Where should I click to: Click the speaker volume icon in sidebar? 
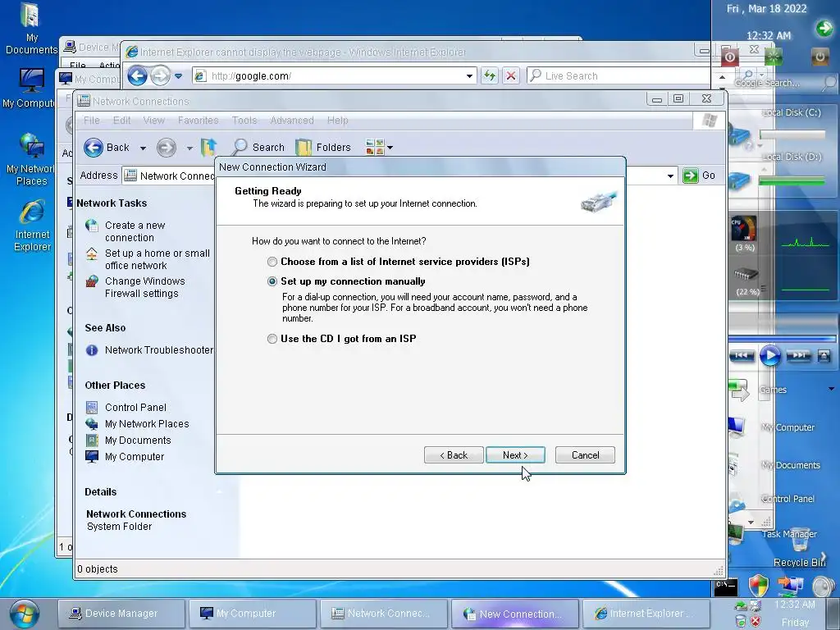coord(822,586)
